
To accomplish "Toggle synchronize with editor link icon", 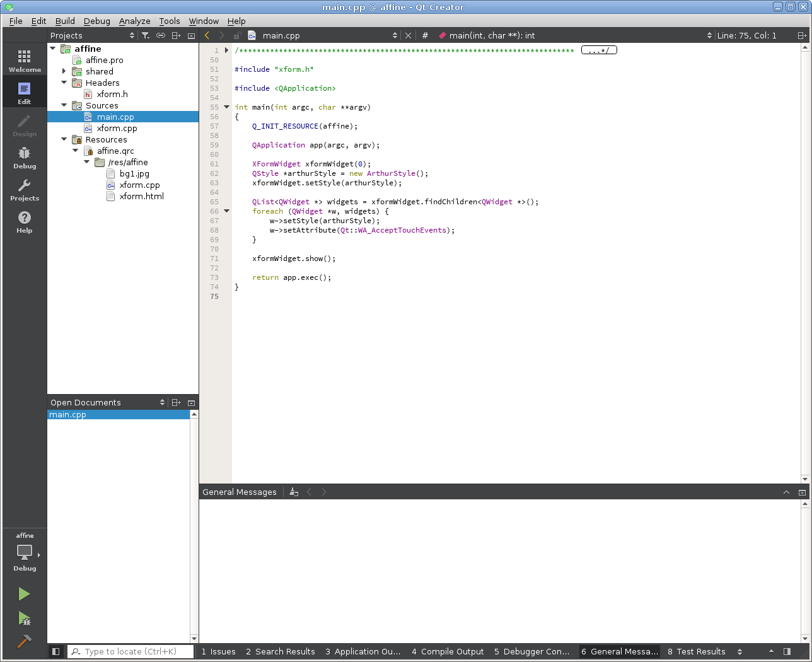I will click(x=161, y=36).
